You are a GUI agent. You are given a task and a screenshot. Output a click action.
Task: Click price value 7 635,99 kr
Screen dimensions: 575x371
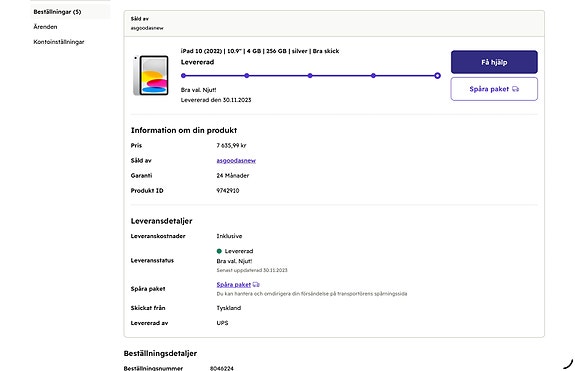(x=231, y=146)
